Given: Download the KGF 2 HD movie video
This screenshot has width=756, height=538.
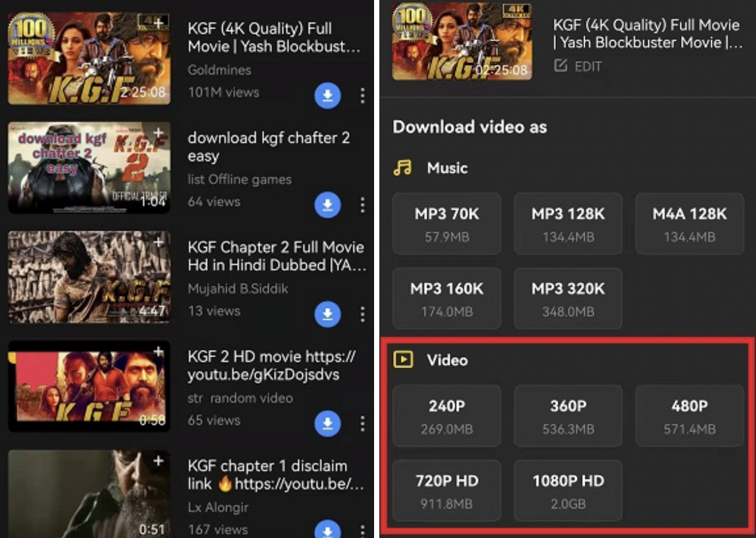Looking at the screenshot, I should point(328,424).
